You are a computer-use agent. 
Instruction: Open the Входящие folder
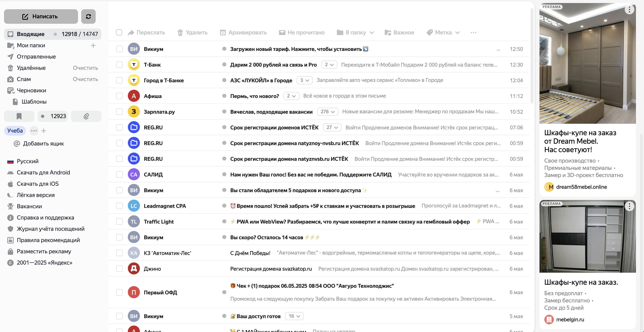tap(52, 34)
